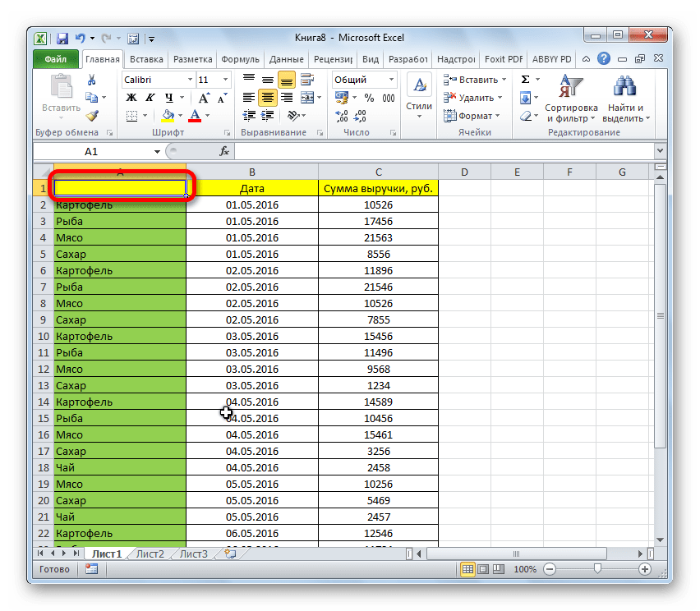Viewport: 700px width, 611px height.
Task: Open the Name Box dropdown arrow
Action: 158,152
